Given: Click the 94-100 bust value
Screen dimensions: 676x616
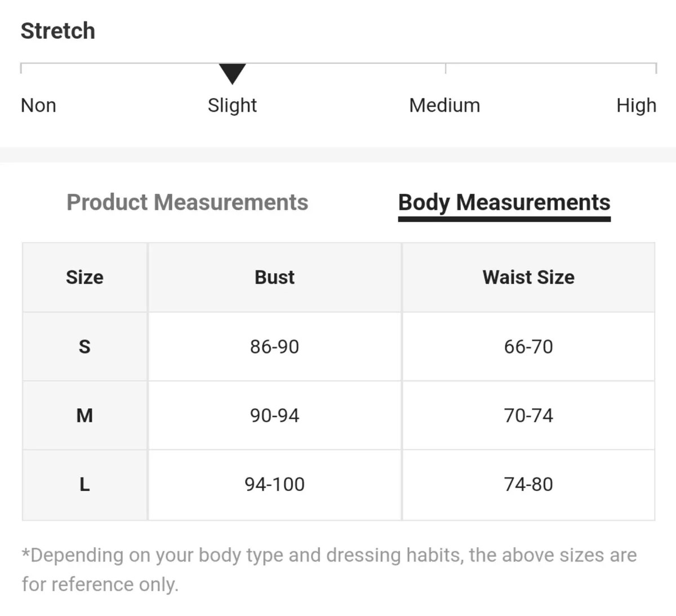Looking at the screenshot, I should [274, 484].
